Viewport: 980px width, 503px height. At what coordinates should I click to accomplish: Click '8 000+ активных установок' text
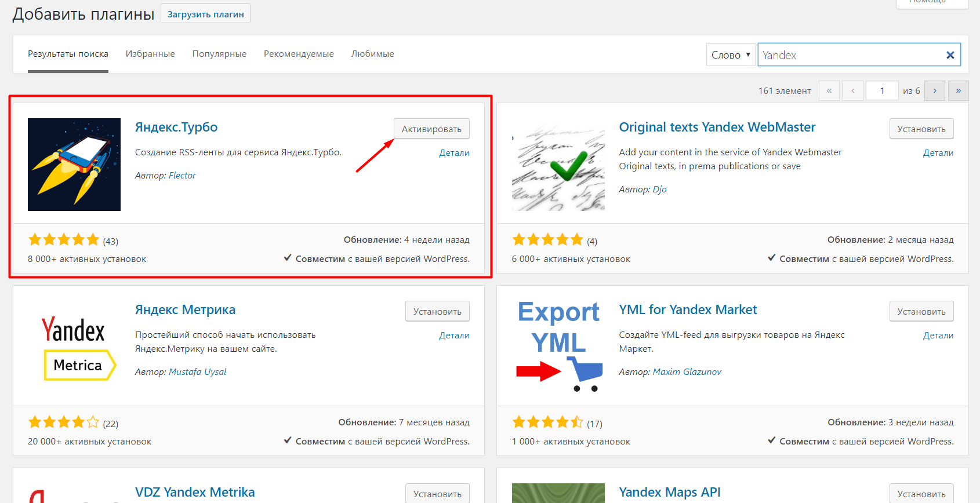pyautogui.click(x=87, y=259)
